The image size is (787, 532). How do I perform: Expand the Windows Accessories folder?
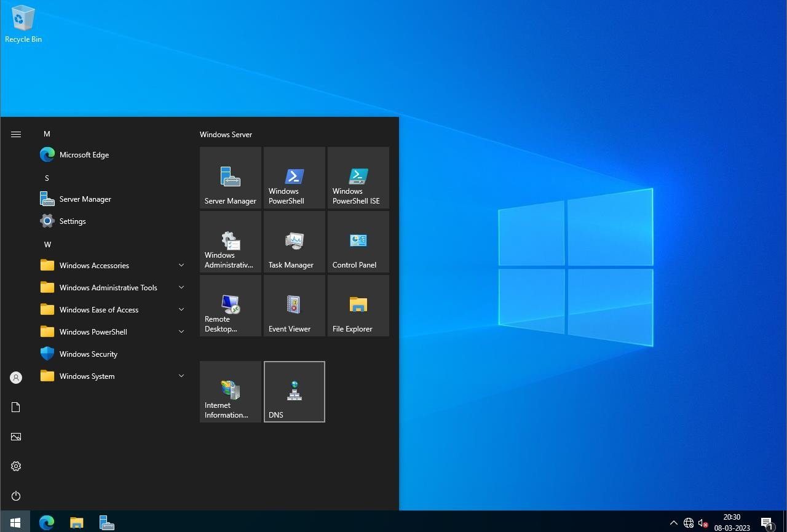[113, 266]
